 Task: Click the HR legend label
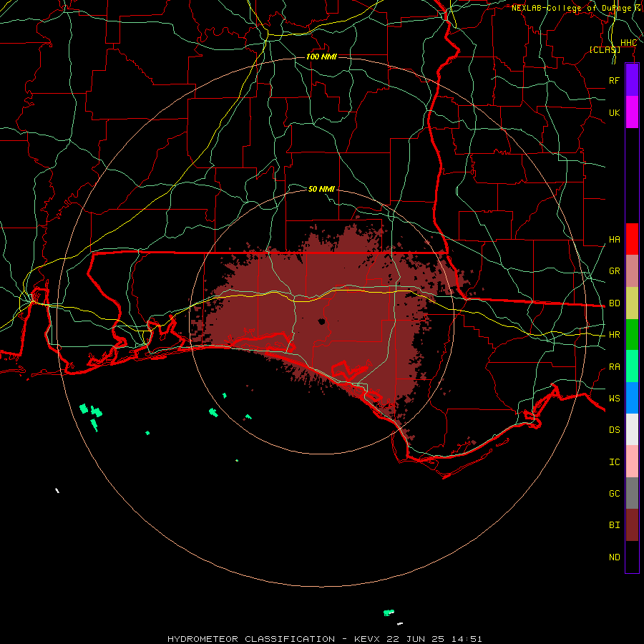[x=614, y=335]
